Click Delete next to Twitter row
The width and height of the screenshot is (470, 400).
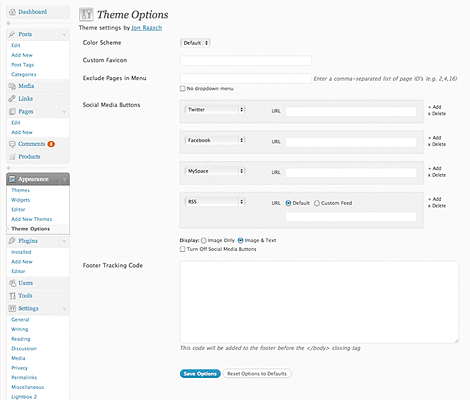tap(437, 114)
